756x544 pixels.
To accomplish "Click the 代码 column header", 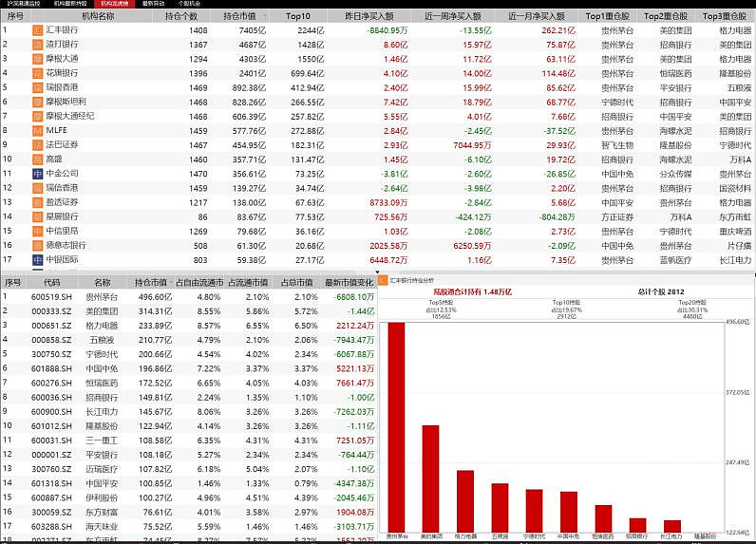I will [52, 282].
